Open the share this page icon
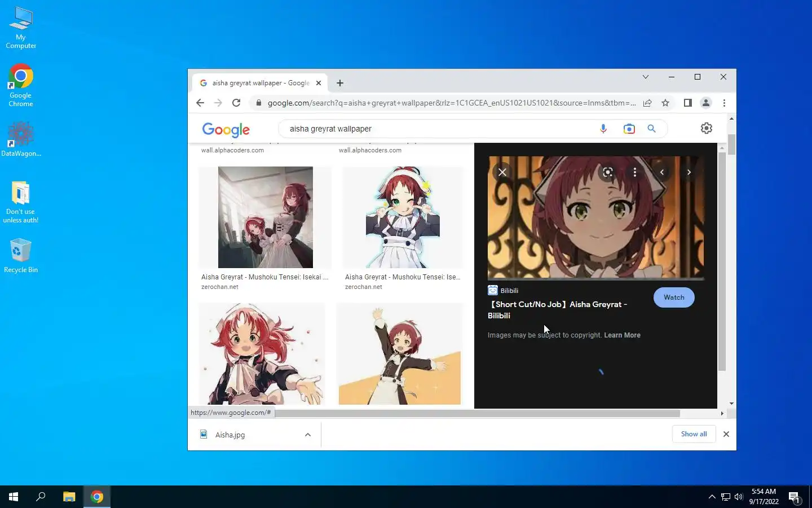 647,103
